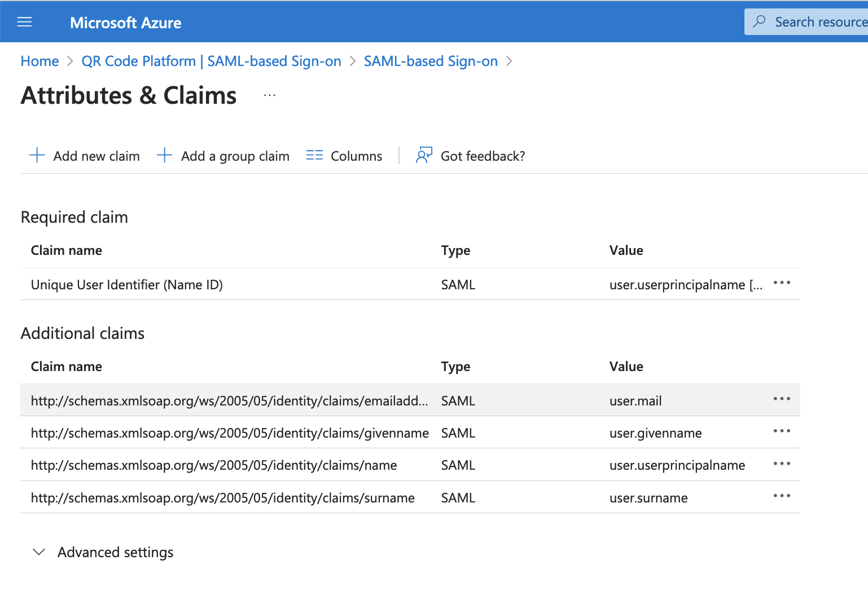Image resolution: width=868 pixels, height=600 pixels.
Task: Open the Columns options
Action: [x=344, y=156]
